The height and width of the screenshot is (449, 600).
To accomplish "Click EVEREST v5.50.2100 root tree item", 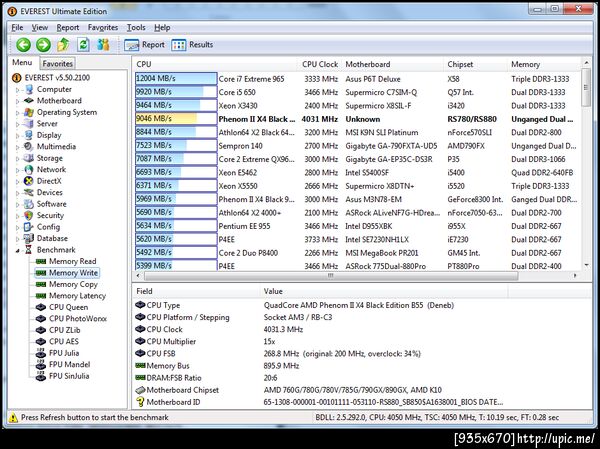I will 57,78.
